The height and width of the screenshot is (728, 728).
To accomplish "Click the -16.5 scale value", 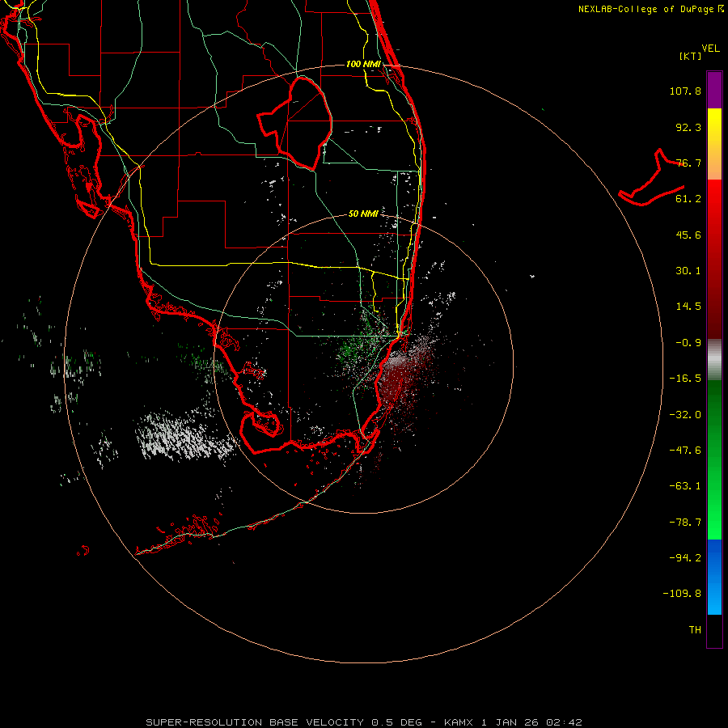I will tap(685, 379).
